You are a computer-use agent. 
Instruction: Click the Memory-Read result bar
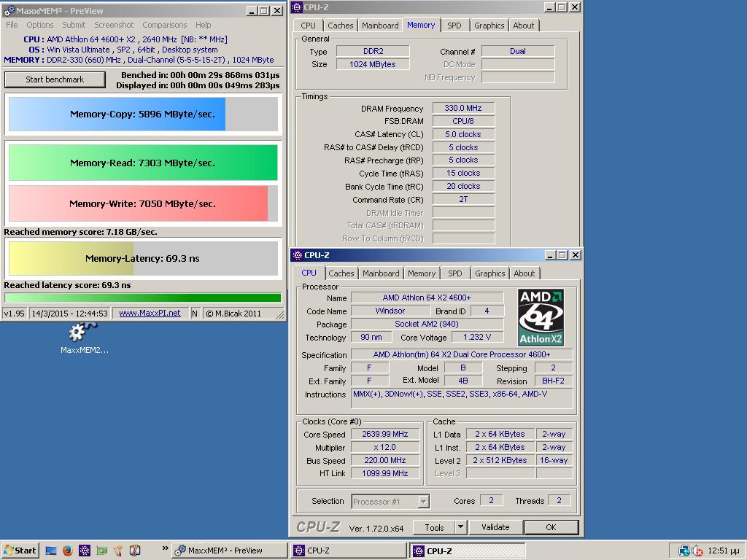(x=143, y=163)
